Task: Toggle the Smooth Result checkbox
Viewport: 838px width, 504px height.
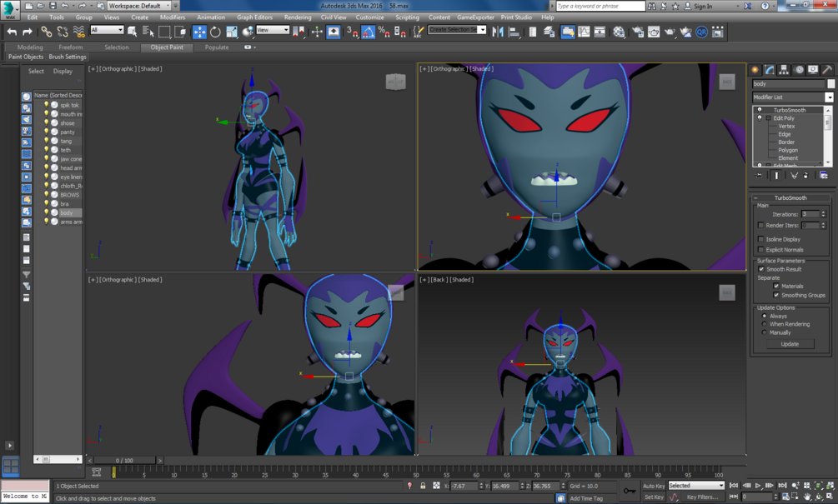Action: pos(761,269)
